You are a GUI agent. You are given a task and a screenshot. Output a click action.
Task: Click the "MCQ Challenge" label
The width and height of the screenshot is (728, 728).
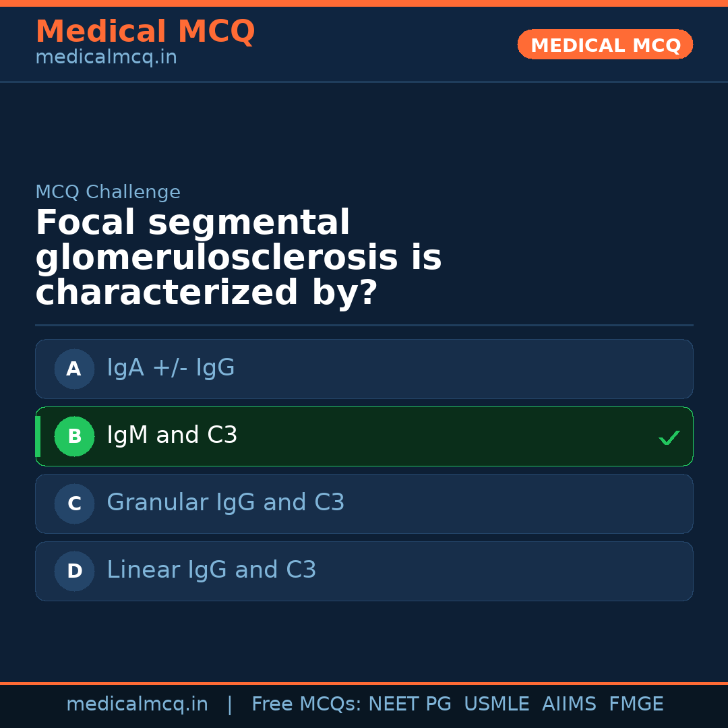click(x=108, y=192)
